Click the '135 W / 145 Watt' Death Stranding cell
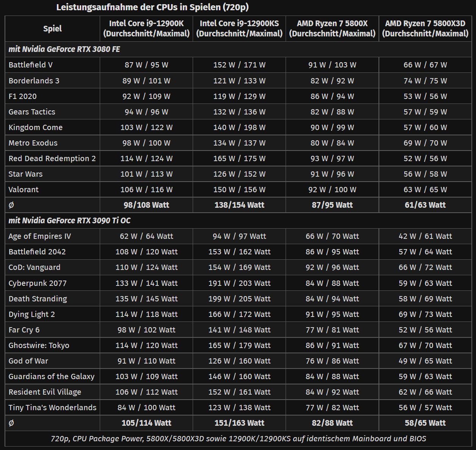The image size is (476, 450). coord(146,299)
